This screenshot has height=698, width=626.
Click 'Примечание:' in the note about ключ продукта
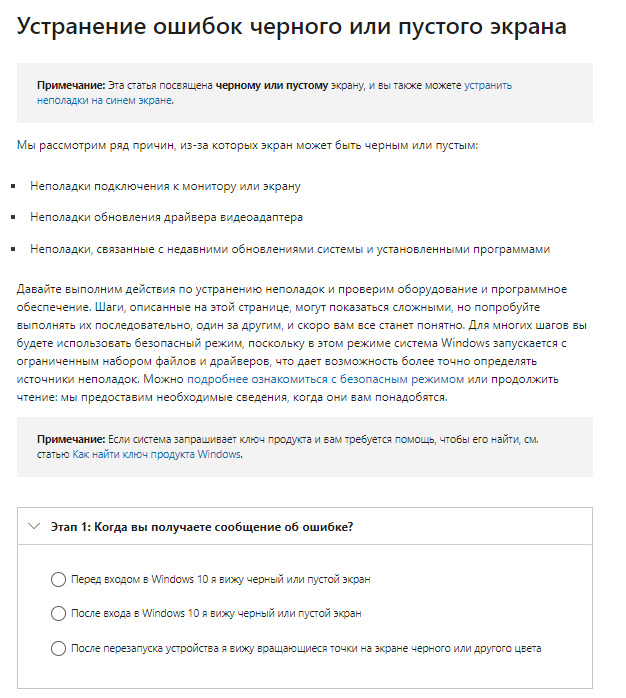coord(71,439)
